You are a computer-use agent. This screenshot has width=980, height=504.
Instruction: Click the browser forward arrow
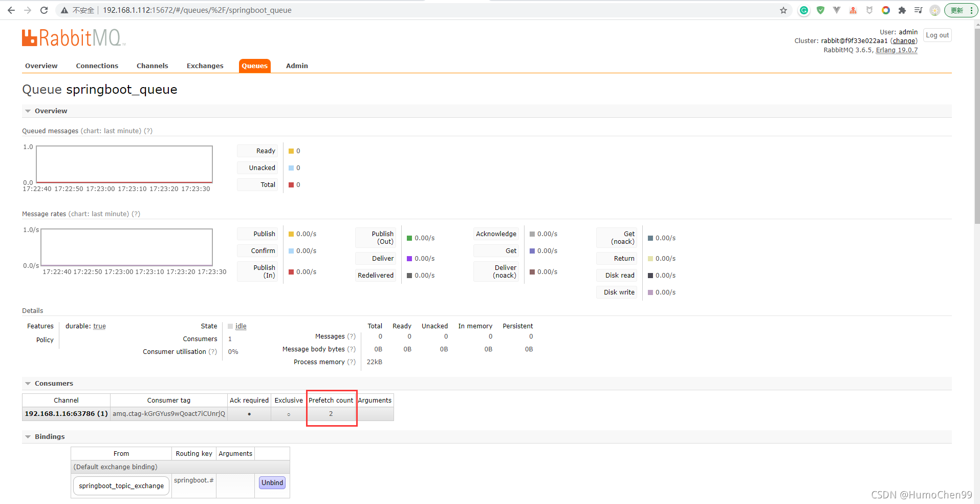click(x=28, y=10)
